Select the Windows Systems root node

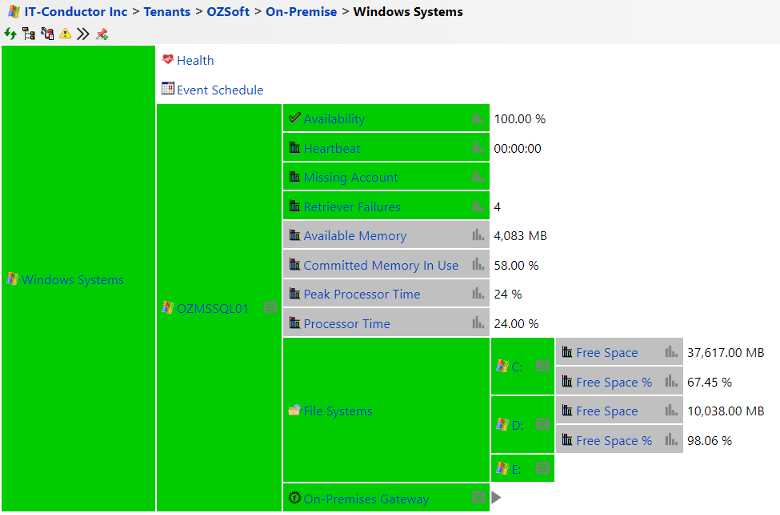pyautogui.click(x=72, y=280)
